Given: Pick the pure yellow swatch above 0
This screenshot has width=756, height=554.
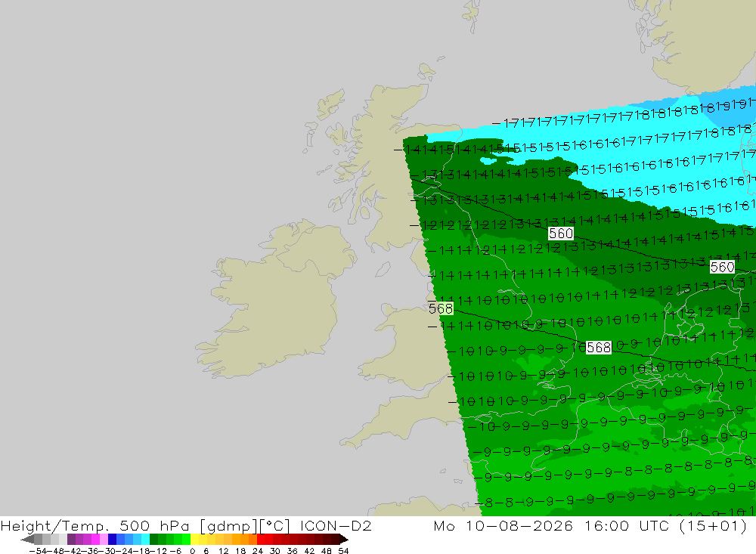Looking at the screenshot, I should pyautogui.click(x=194, y=540).
